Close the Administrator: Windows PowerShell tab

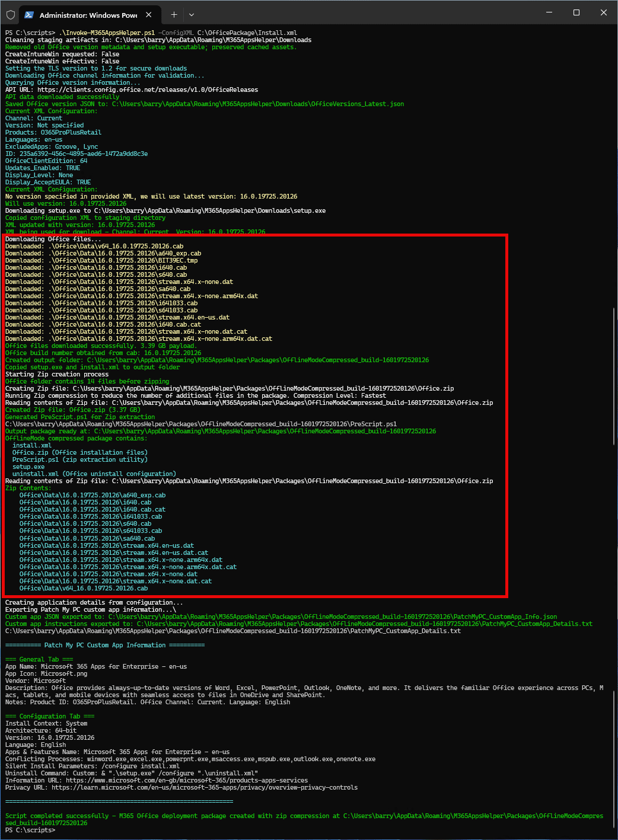pyautogui.click(x=149, y=14)
